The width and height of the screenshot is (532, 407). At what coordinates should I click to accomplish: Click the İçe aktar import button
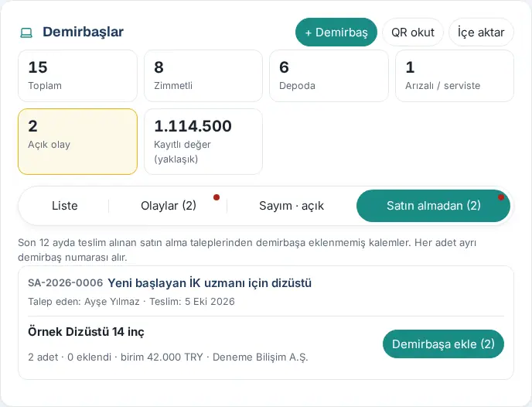click(x=481, y=32)
